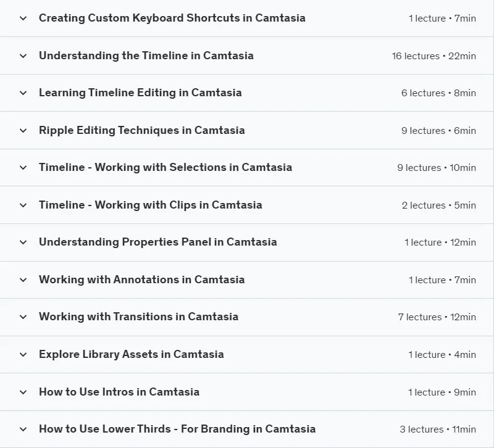Expand the Creating Custom Keyboard Shortcuts chevron
Viewport: 494px width, 448px height.
(x=23, y=19)
